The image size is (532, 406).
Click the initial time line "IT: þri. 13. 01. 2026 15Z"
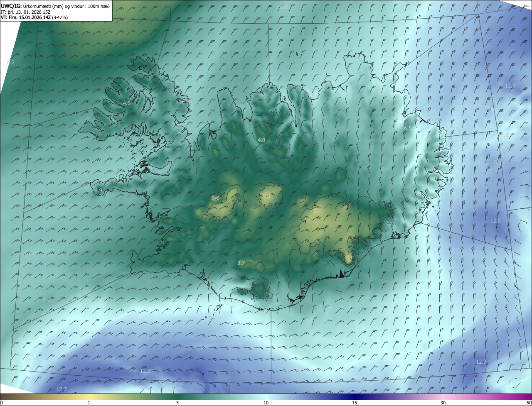26,12
